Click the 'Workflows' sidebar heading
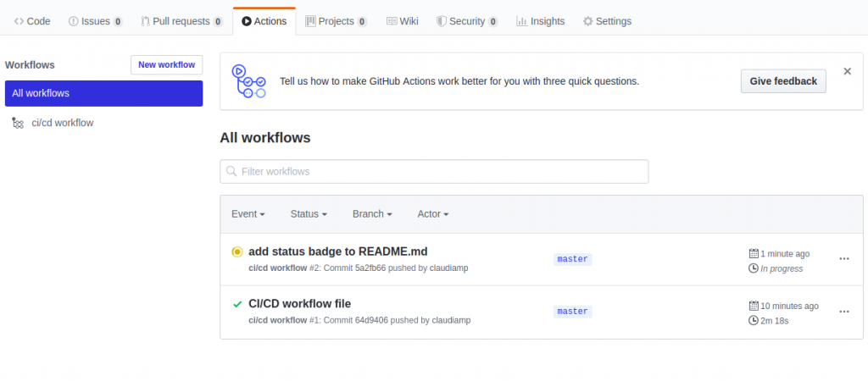The height and width of the screenshot is (381, 868). pyautogui.click(x=30, y=64)
